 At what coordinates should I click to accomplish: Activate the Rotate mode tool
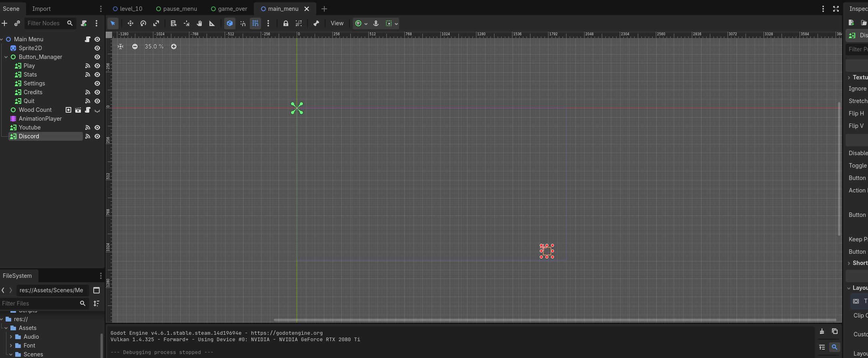143,24
